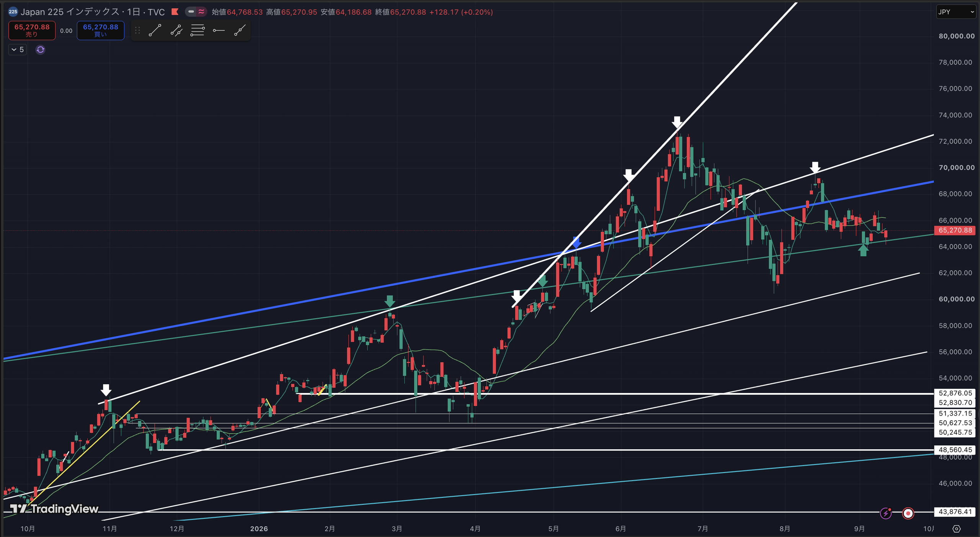980x537 pixels.
Task: Pick the extended line tool
Action: coord(240,30)
